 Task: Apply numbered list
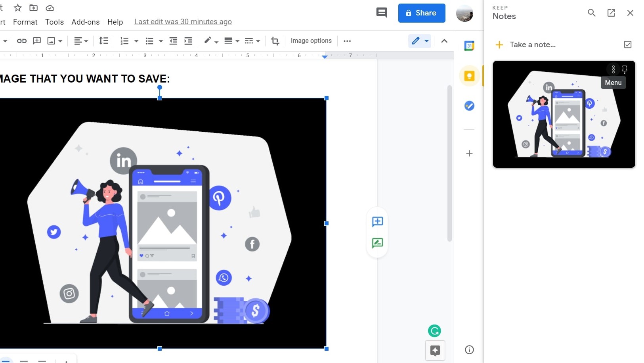pyautogui.click(x=124, y=41)
